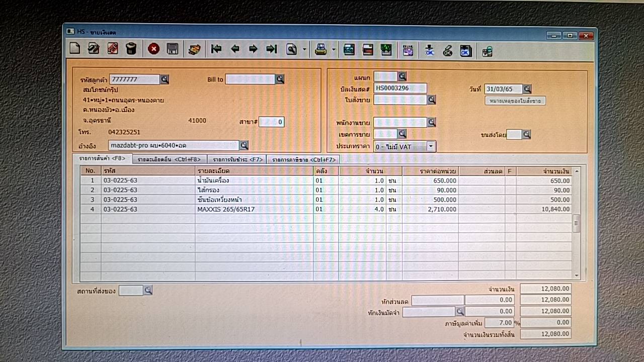
Task: Create a new blank document from toolbar
Action: 74,49
